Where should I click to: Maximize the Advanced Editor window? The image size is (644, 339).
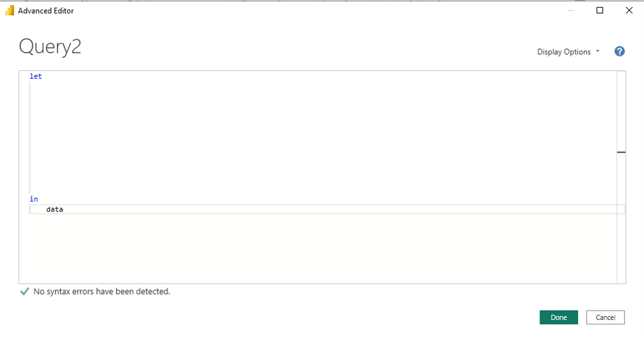click(600, 10)
